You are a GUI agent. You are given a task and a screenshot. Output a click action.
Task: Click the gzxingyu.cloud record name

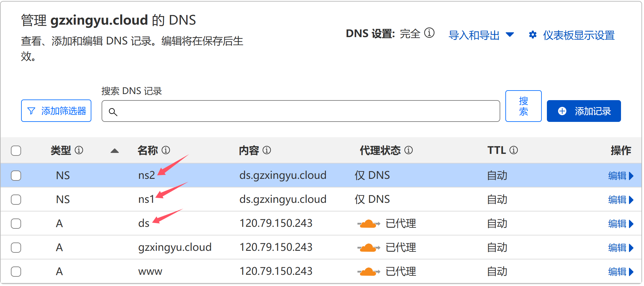[x=175, y=247]
